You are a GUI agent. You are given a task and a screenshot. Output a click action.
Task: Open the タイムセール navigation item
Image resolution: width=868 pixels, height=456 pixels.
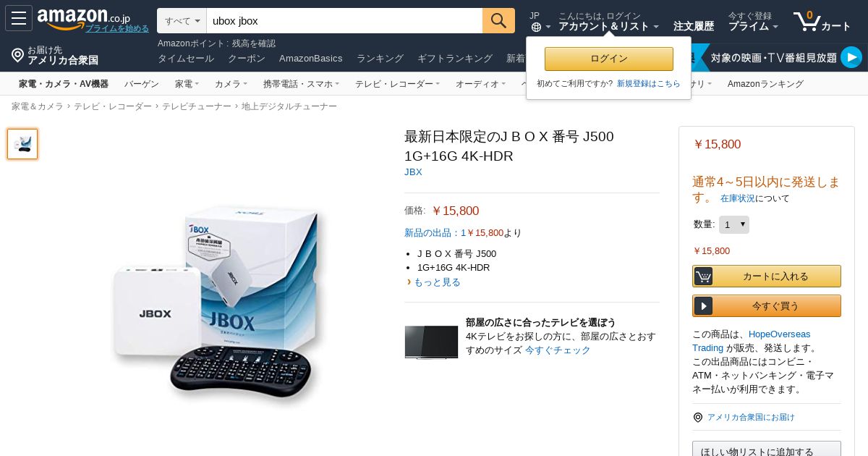pos(186,58)
